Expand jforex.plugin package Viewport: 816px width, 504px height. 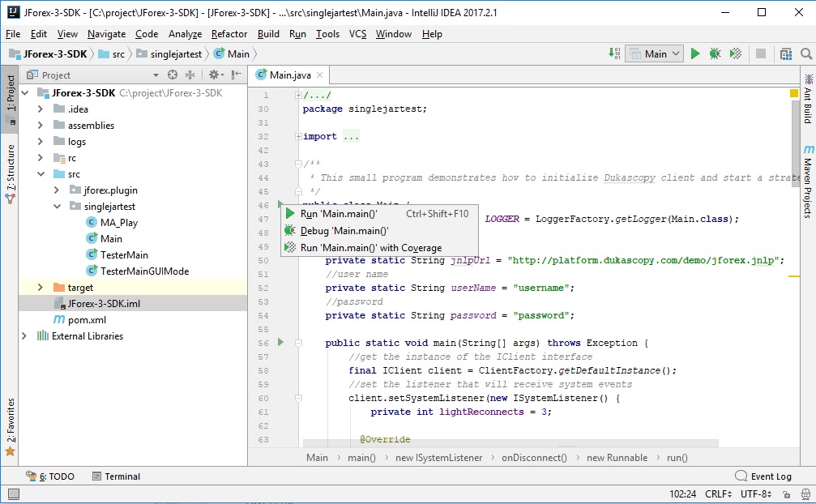pyautogui.click(x=56, y=190)
